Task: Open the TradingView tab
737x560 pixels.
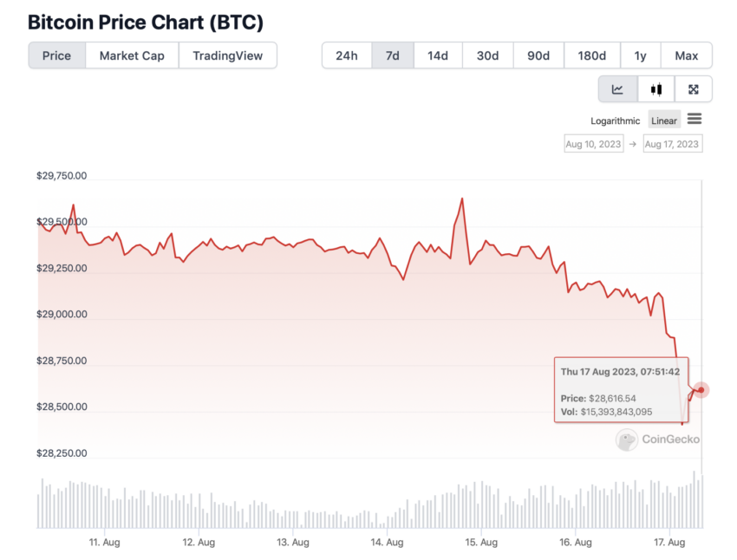Action: tap(227, 55)
